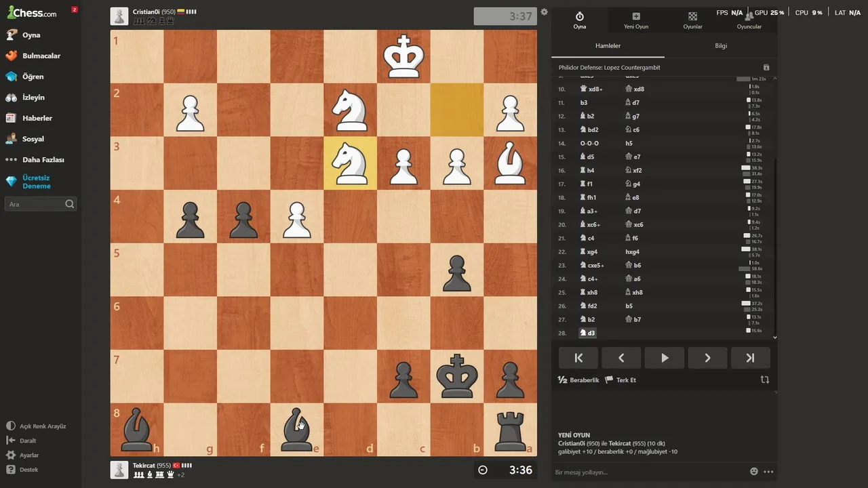The image size is (868, 488).
Task: Open Destek help
Action: [x=22, y=470]
